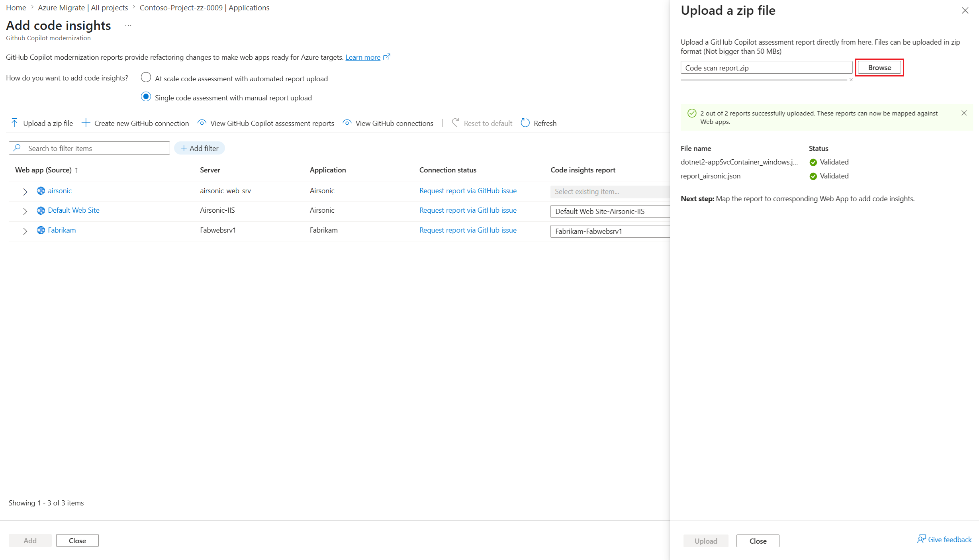Go to Azure Migrate | All projects breadcrumb
The image size is (979, 560).
83,8
